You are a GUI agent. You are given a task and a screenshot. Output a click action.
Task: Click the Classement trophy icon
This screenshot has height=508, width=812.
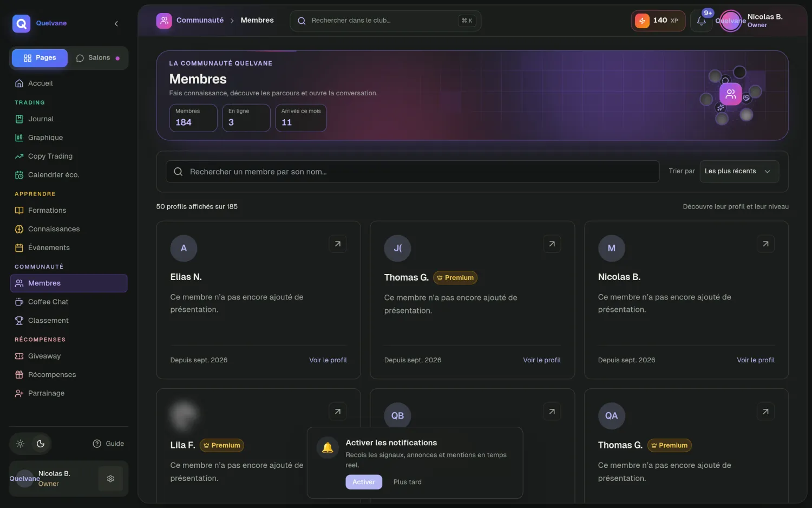point(19,321)
